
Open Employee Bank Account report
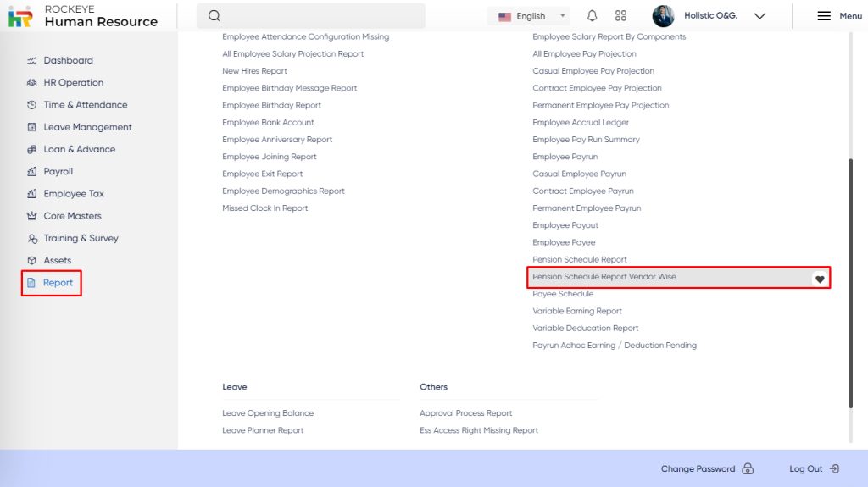click(x=268, y=122)
